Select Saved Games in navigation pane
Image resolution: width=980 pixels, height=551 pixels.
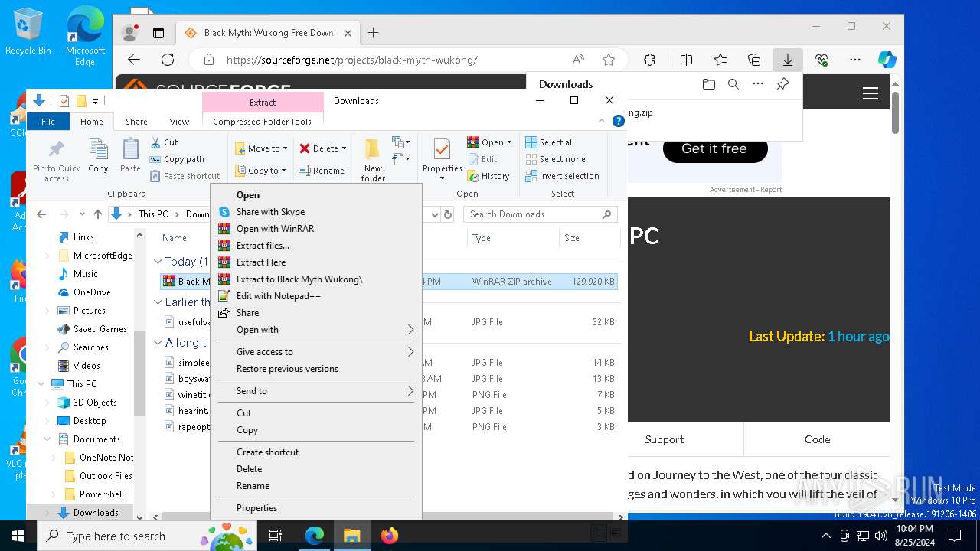100,329
